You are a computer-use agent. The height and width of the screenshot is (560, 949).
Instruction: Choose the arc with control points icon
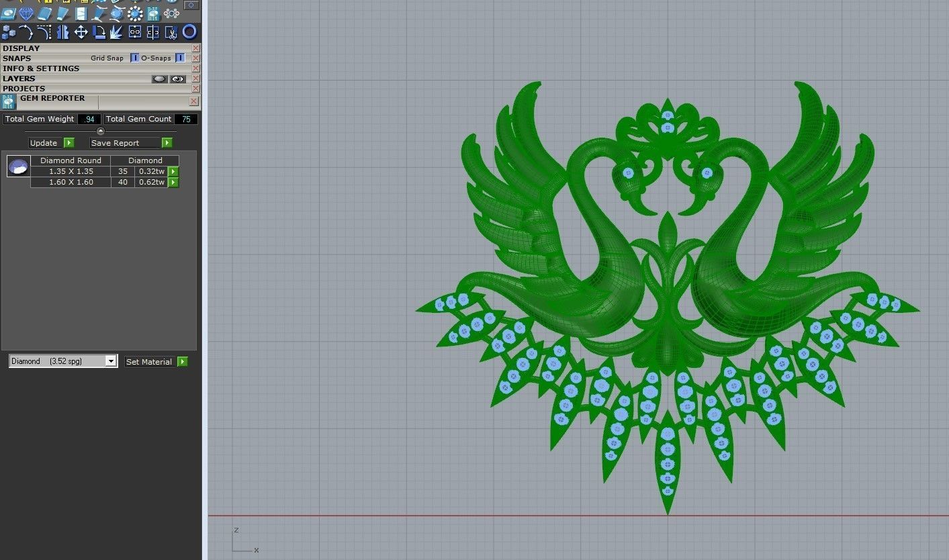(26, 32)
